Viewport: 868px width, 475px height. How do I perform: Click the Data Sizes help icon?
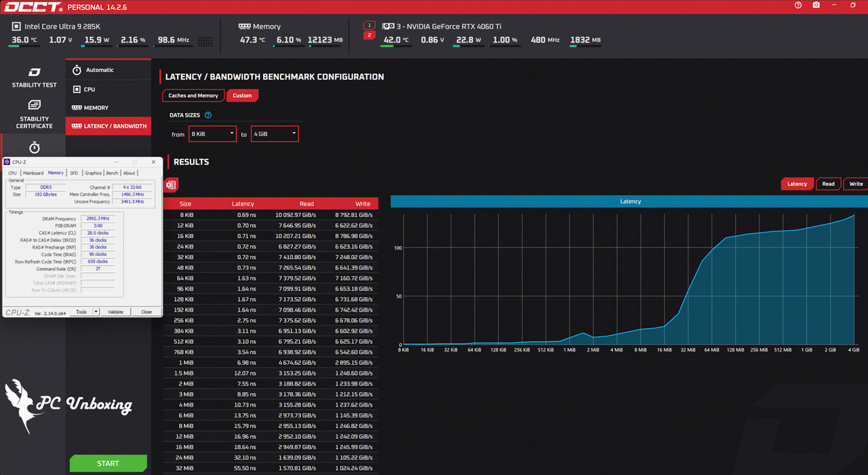pos(208,115)
